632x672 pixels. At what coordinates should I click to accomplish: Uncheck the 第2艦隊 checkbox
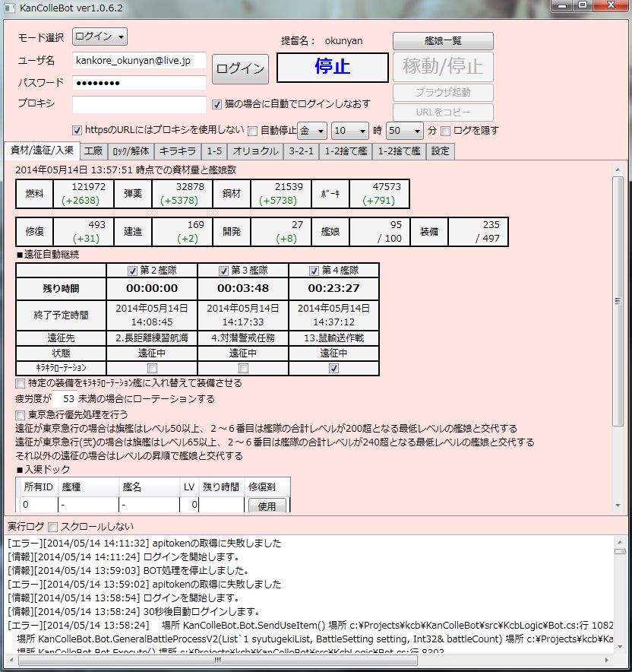[132, 271]
